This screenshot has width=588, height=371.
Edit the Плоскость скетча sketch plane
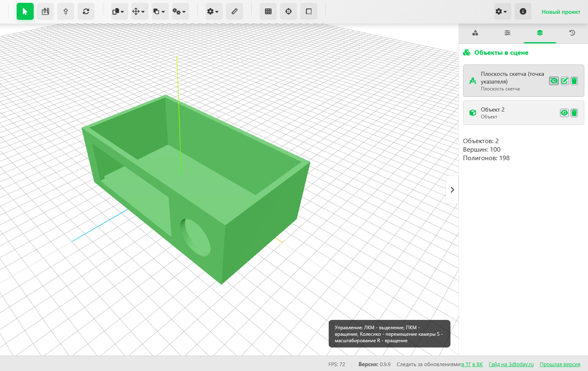564,81
